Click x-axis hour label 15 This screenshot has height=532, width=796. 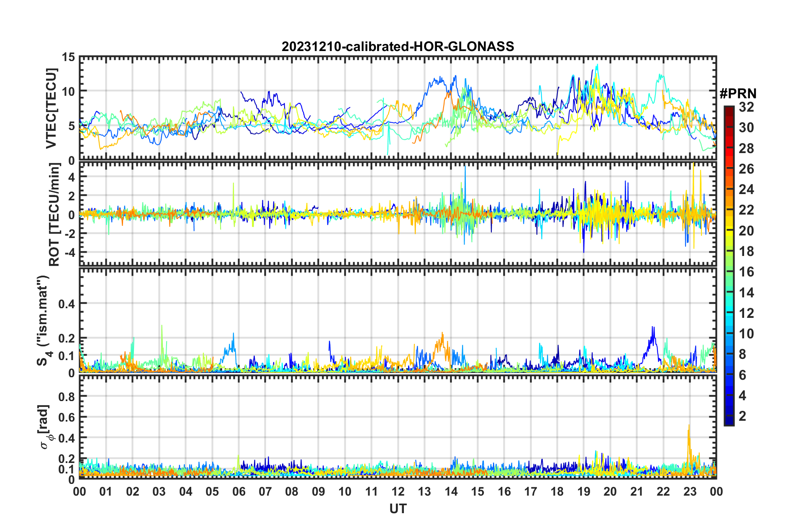point(478,492)
